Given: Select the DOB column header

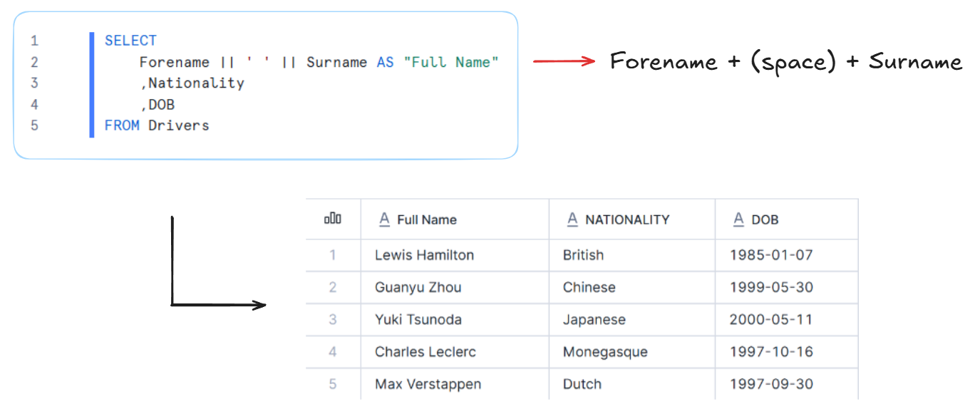Looking at the screenshot, I should pyautogui.click(x=765, y=220).
